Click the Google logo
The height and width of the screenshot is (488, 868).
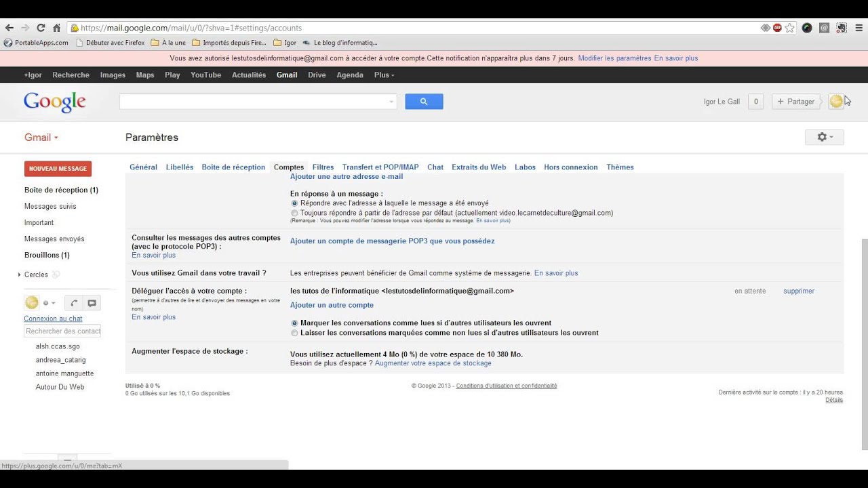tap(54, 102)
